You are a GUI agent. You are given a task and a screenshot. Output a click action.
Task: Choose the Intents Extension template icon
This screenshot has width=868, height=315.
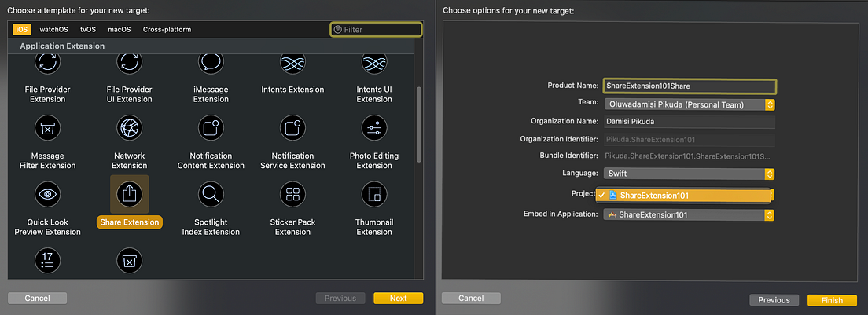pos(292,64)
